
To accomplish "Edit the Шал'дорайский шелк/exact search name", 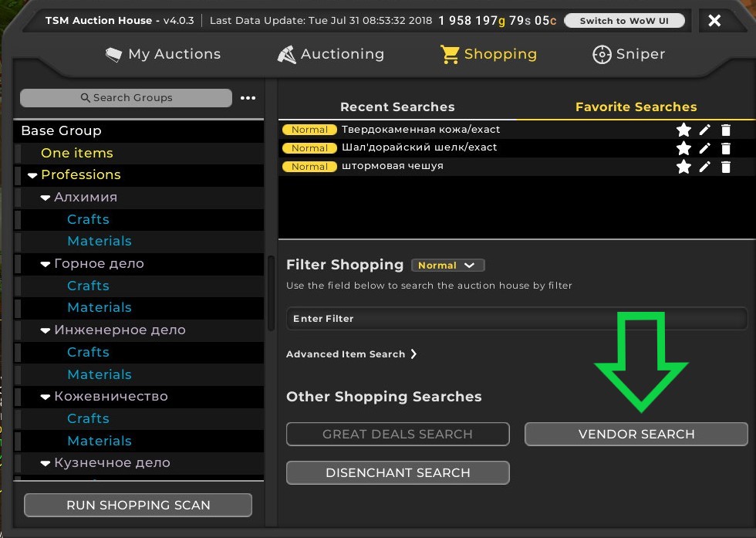I will (x=705, y=148).
